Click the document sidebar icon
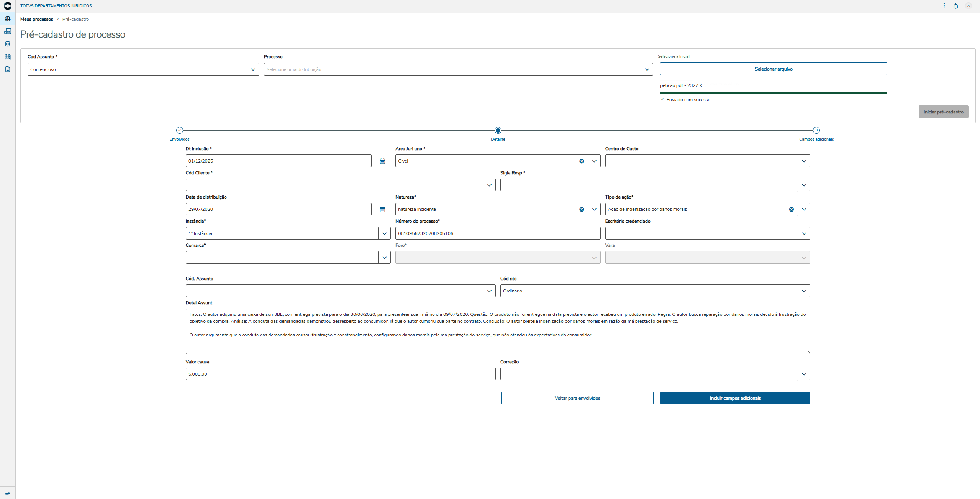Screen dimensions: 980x499 pyautogui.click(x=7, y=69)
